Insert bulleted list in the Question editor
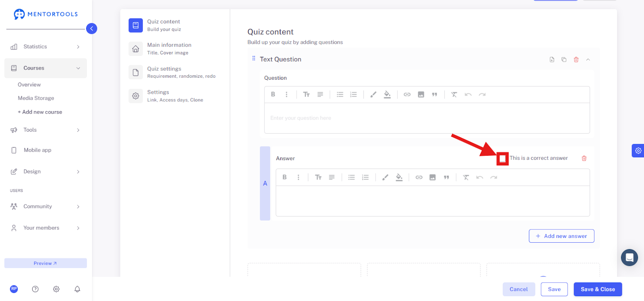This screenshot has height=301, width=644. (x=340, y=95)
